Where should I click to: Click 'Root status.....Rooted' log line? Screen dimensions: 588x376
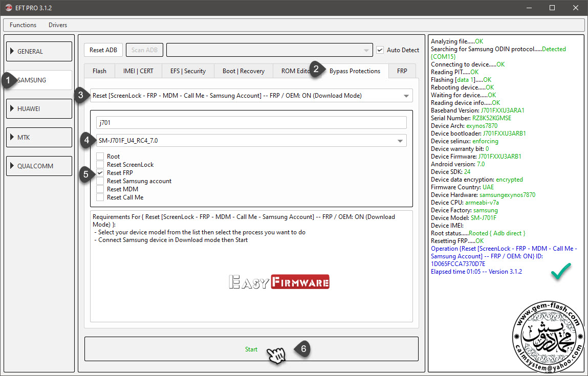click(x=478, y=233)
